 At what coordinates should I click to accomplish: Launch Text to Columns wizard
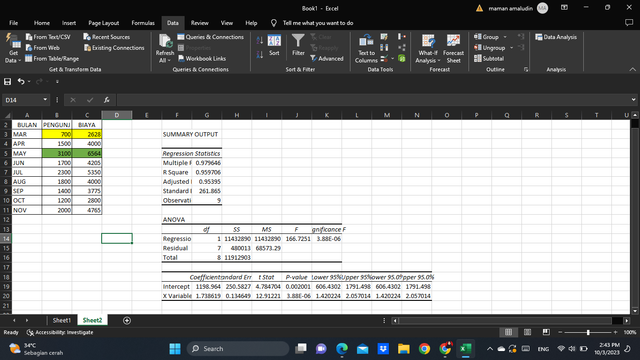tap(366, 49)
